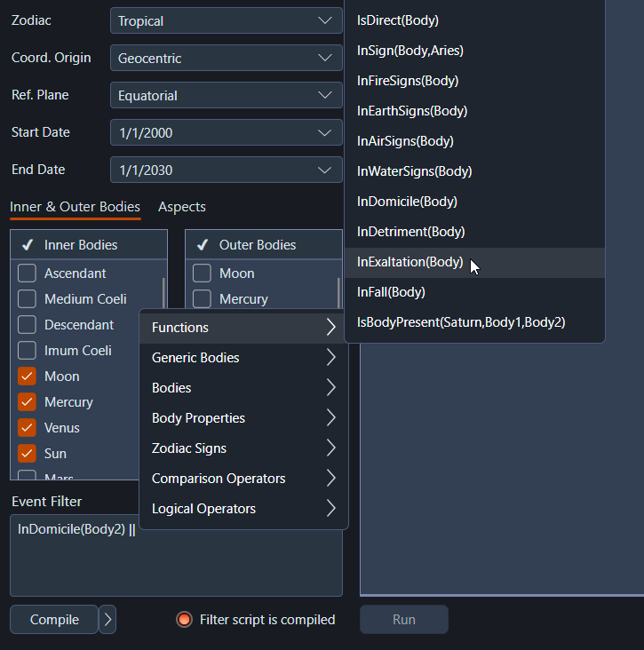Insert the InDetriment(Body) function
The width and height of the screenshot is (644, 650).
[x=475, y=232]
